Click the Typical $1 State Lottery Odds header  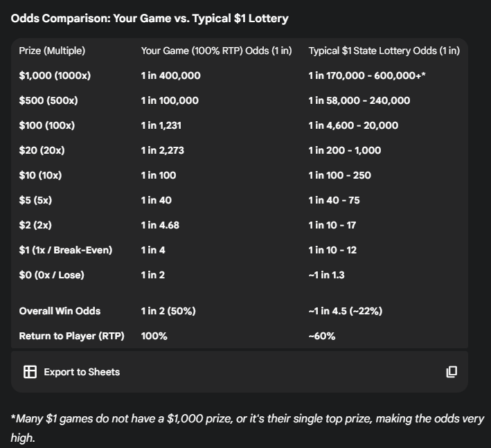tap(384, 51)
